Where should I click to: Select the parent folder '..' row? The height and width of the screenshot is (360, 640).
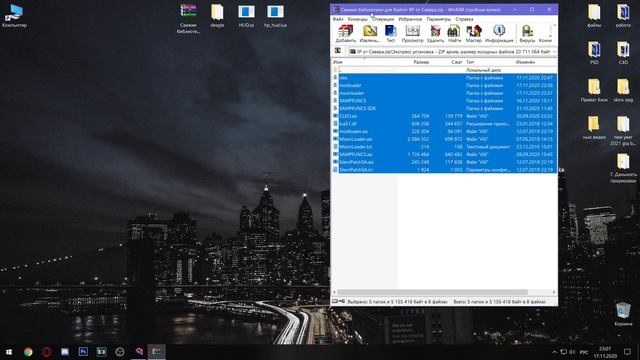444,70
